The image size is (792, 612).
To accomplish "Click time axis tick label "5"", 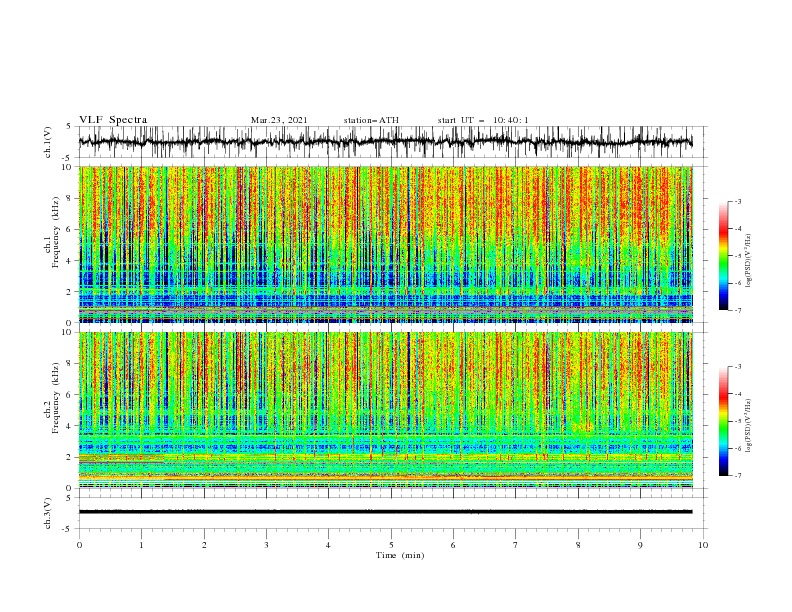I will (391, 545).
